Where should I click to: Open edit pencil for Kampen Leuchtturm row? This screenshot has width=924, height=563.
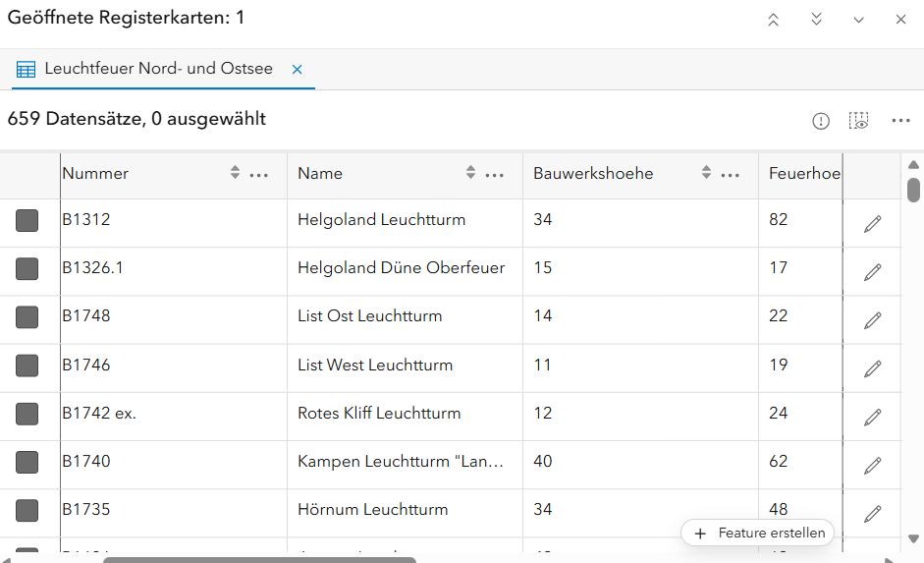[x=872, y=466]
